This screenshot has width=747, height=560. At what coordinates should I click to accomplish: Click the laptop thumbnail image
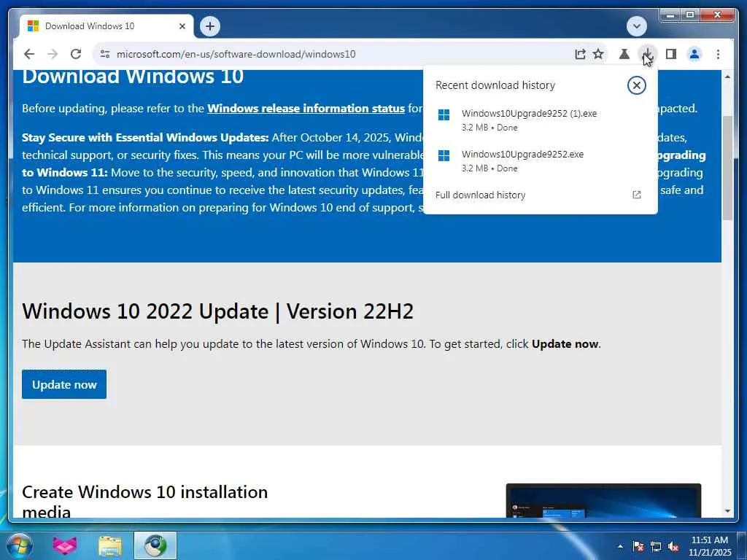point(603,500)
